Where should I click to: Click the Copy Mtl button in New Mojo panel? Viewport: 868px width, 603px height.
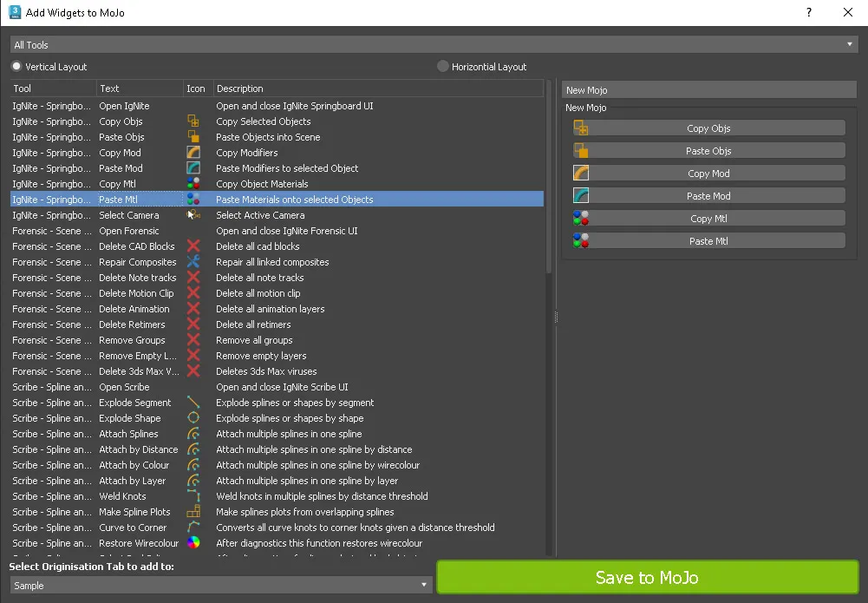pos(708,219)
